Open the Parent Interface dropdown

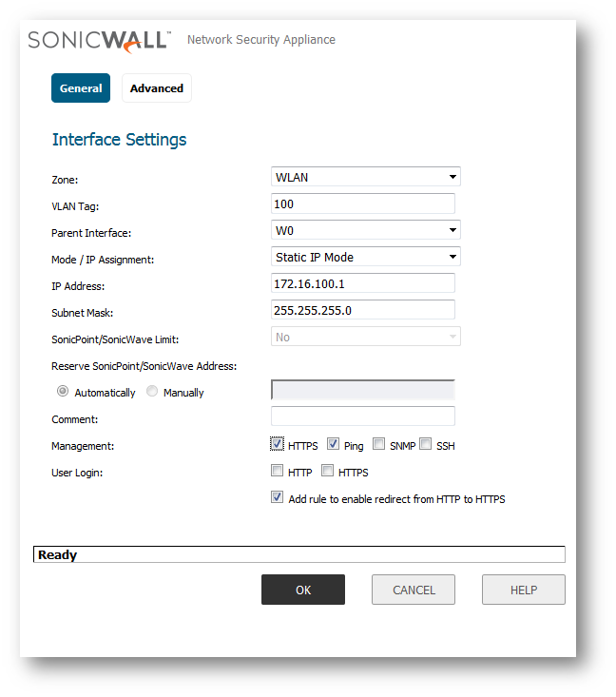[365, 230]
